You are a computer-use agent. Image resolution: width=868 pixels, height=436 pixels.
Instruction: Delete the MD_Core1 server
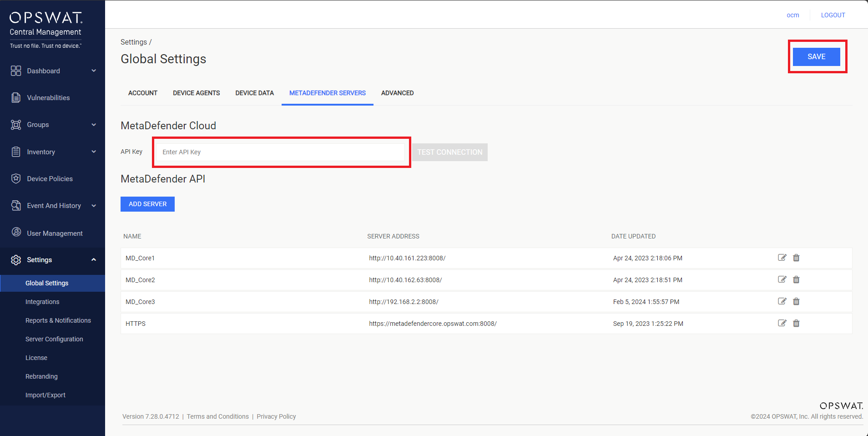click(796, 258)
